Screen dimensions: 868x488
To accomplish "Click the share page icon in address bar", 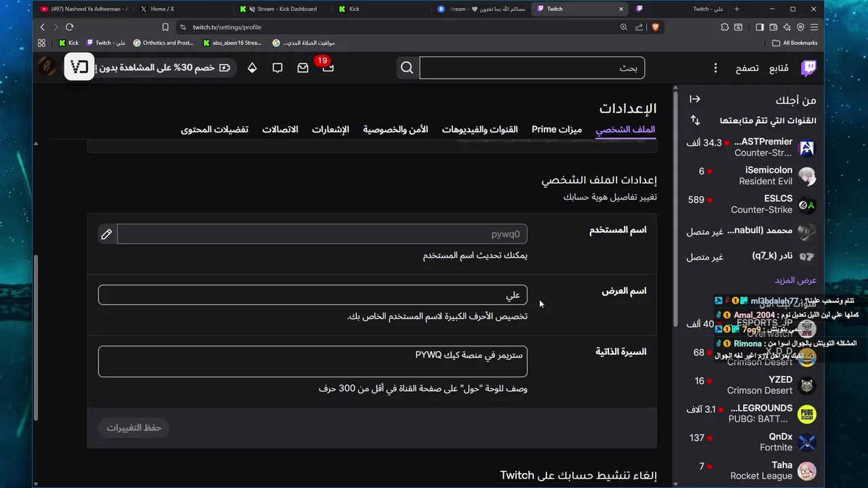I will pos(639,27).
